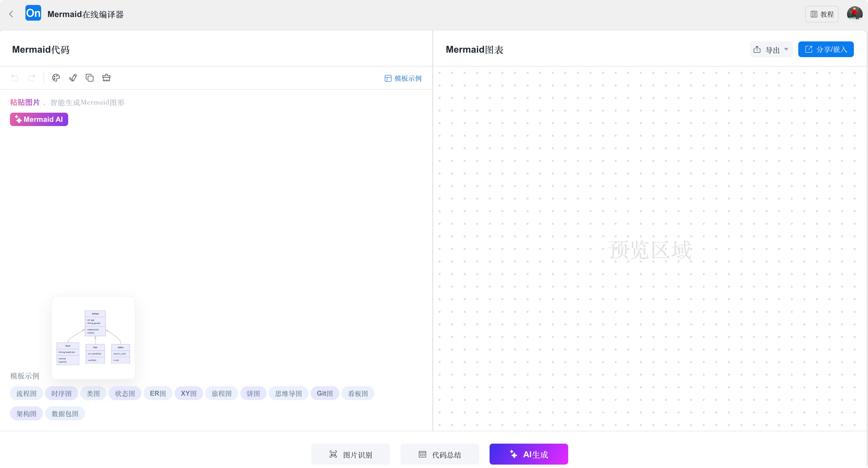Click the undo arrow icon
868x468 pixels.
(x=15, y=78)
